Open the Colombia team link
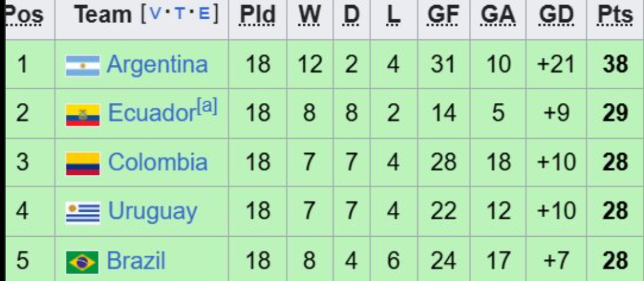The width and height of the screenshot is (644, 281). click(158, 162)
